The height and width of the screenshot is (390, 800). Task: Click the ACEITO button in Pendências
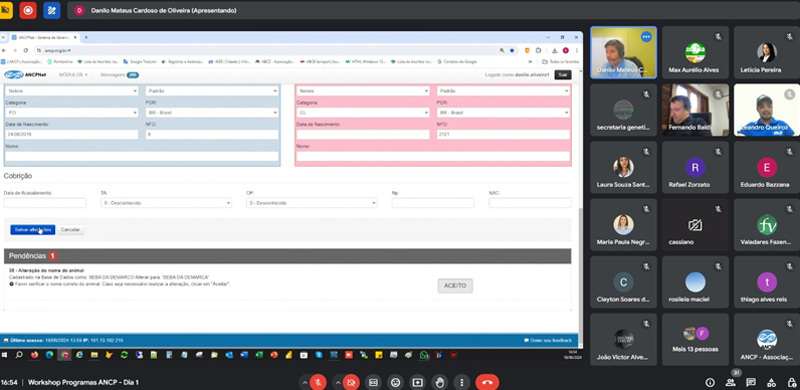coord(455,286)
